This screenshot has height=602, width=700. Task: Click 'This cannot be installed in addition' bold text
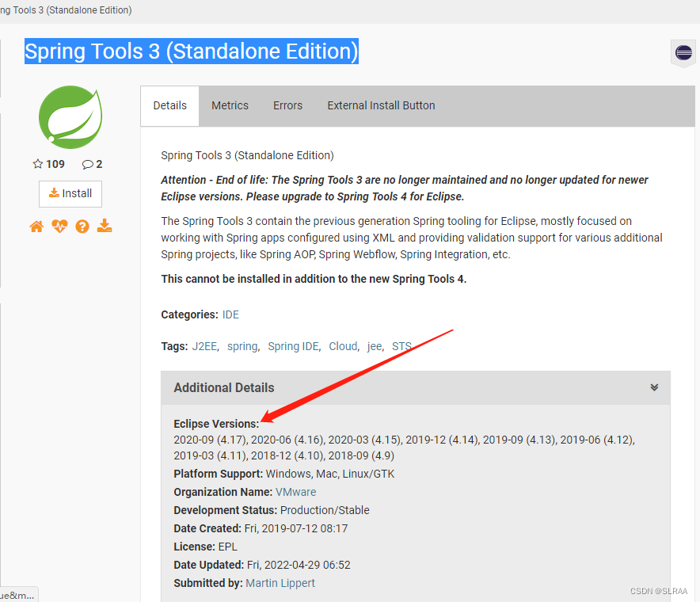point(314,279)
